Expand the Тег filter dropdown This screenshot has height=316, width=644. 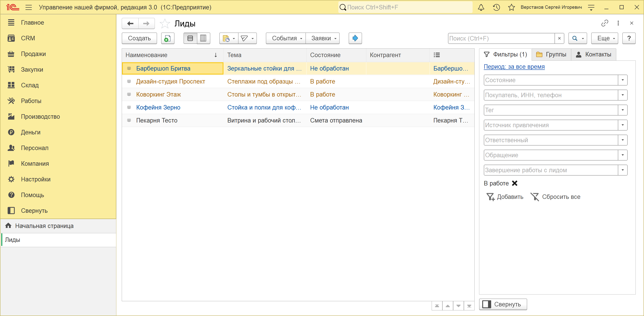[623, 110]
